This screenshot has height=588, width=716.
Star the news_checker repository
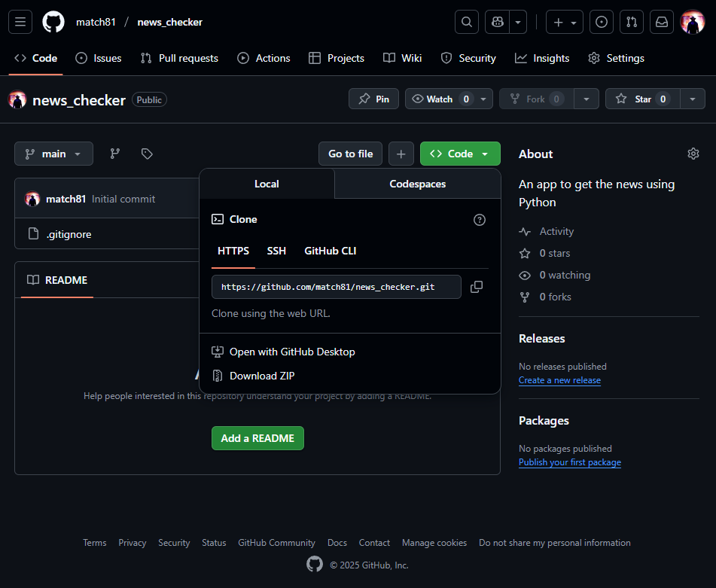tap(643, 99)
